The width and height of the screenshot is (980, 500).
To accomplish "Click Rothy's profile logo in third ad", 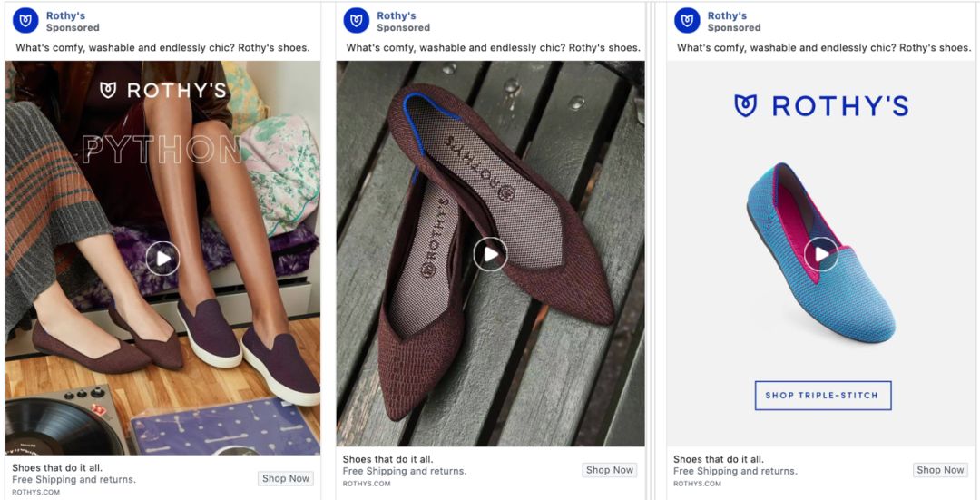I will [687, 21].
